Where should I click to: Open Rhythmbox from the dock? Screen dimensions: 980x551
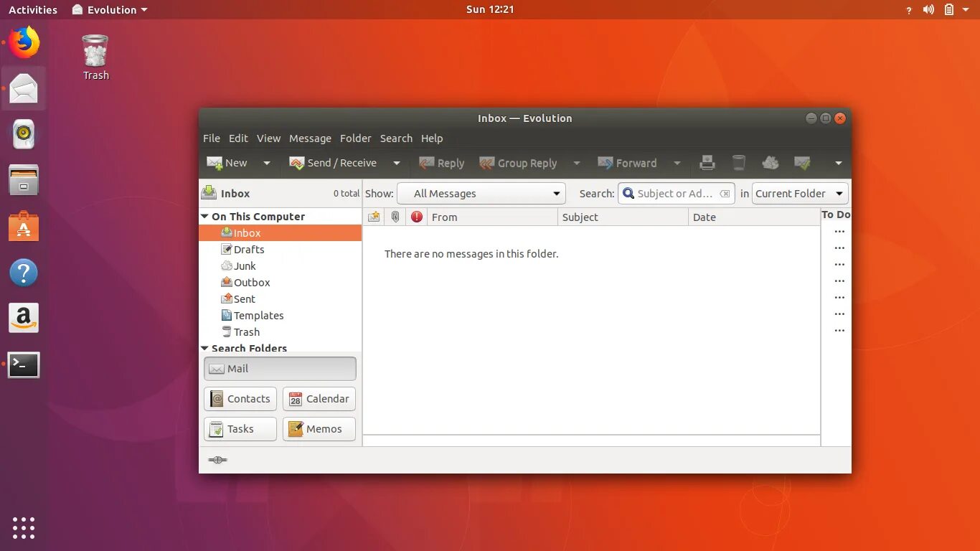point(24,134)
